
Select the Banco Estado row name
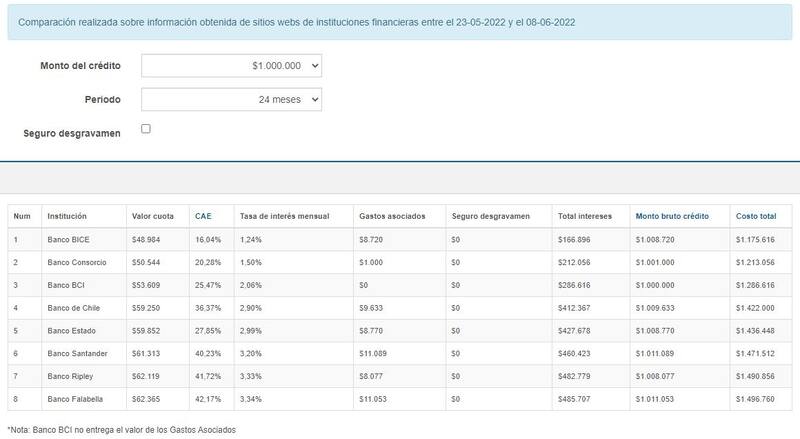[71, 331]
